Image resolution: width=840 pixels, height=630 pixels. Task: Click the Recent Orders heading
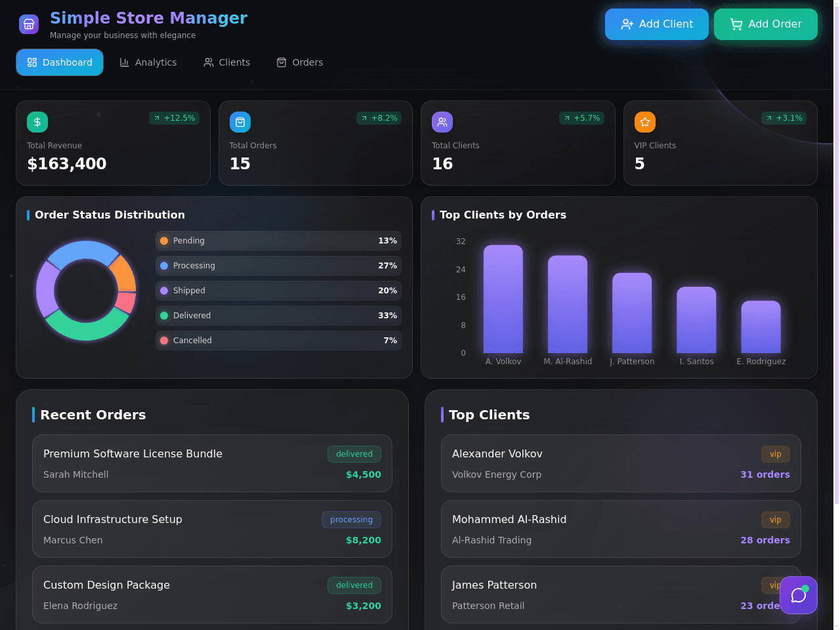pyautogui.click(x=93, y=415)
